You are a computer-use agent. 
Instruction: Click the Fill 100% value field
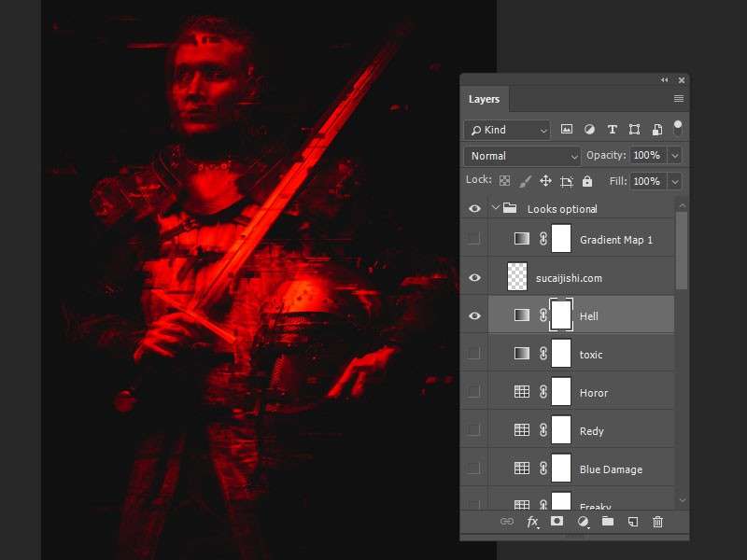648,181
